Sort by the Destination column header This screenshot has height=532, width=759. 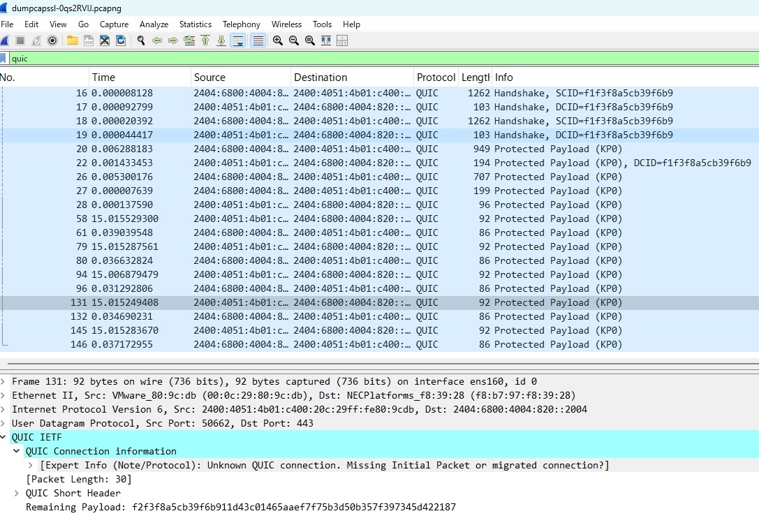(352, 77)
